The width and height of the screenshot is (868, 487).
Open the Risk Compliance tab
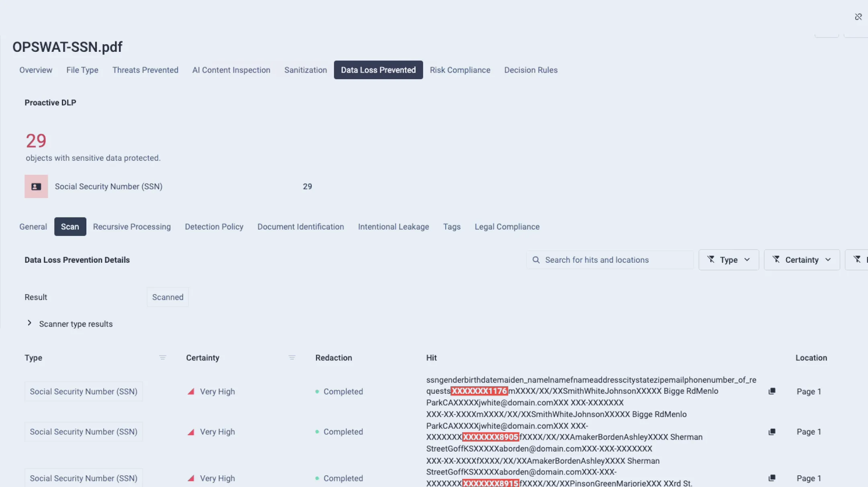coord(460,70)
